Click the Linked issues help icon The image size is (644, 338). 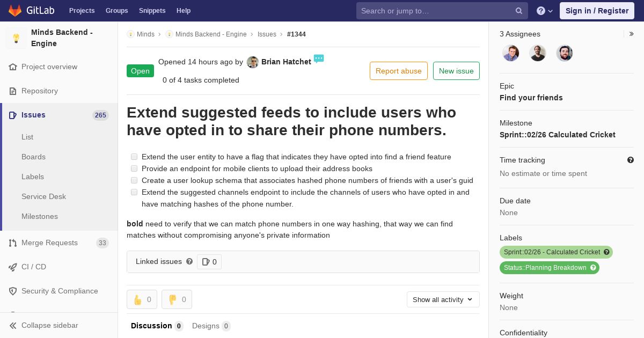pos(189,262)
